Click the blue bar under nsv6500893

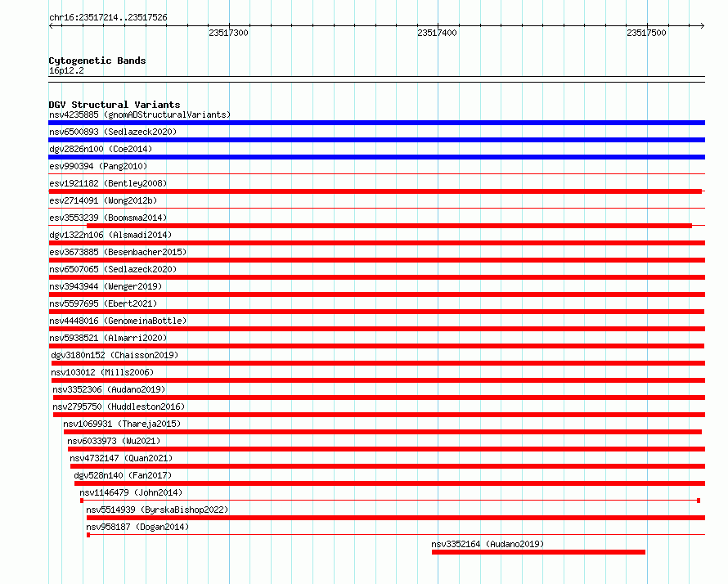pyautogui.click(x=376, y=140)
